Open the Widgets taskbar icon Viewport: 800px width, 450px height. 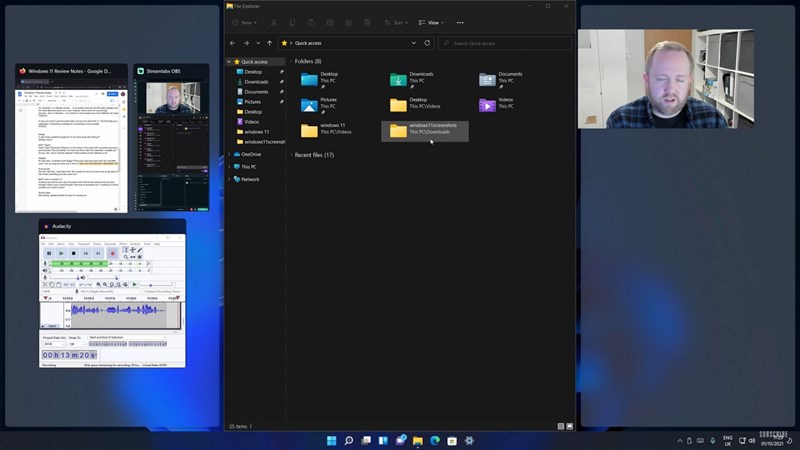[383, 440]
